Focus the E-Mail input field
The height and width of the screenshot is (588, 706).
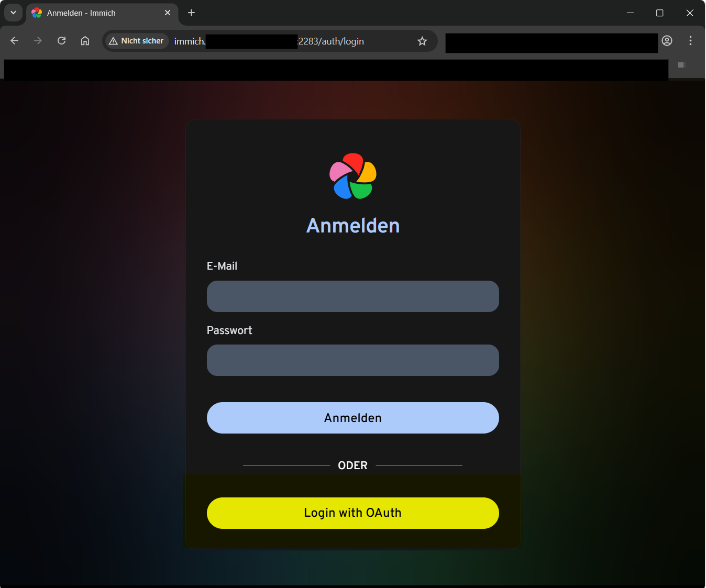click(353, 296)
